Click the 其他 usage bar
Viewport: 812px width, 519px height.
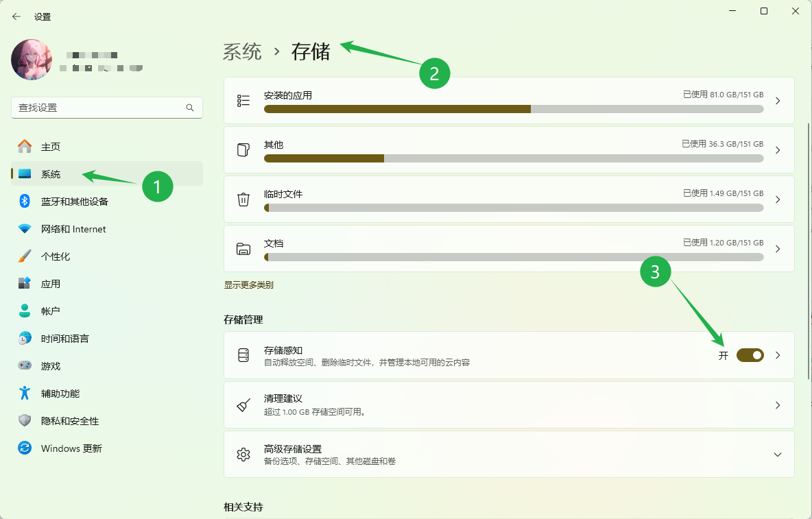(x=514, y=158)
